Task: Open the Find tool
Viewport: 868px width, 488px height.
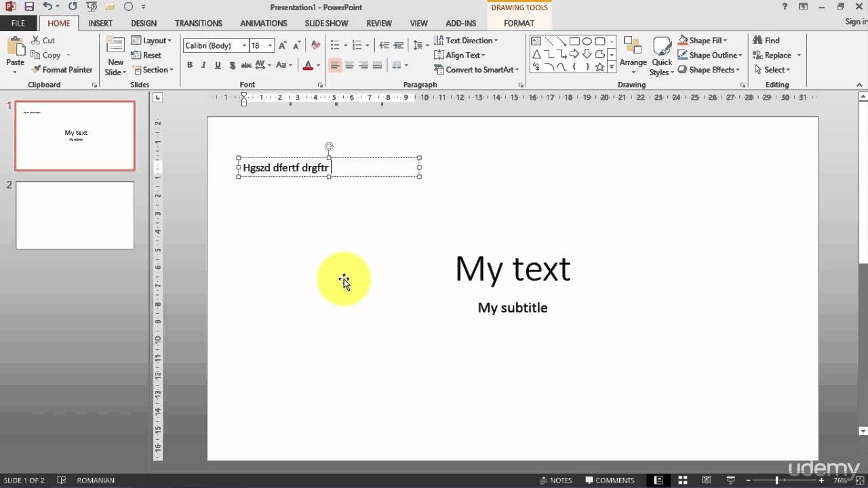Action: tap(768, 40)
